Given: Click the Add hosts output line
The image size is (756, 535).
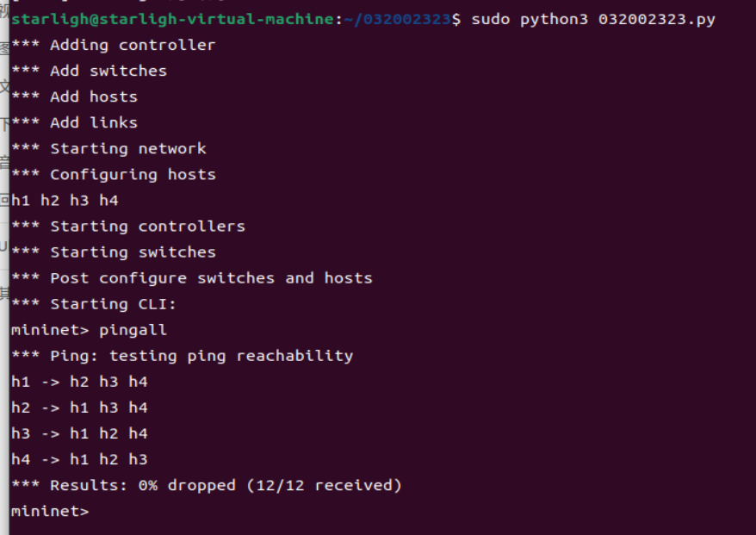Looking at the screenshot, I should point(75,96).
